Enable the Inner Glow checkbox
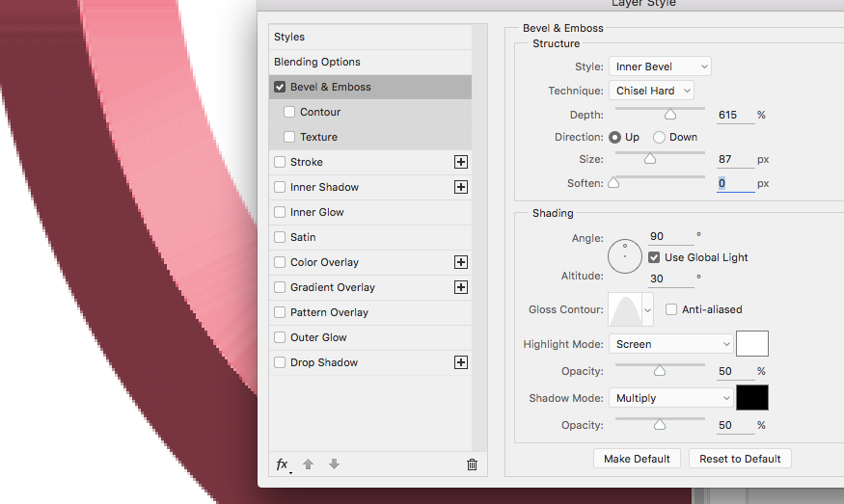This screenshot has height=504, width=844. 280,212
